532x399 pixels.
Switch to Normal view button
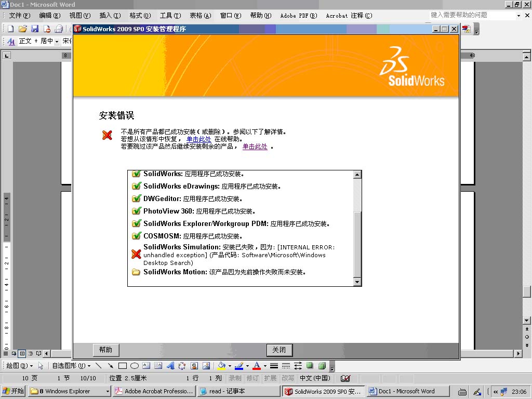pos(6,353)
